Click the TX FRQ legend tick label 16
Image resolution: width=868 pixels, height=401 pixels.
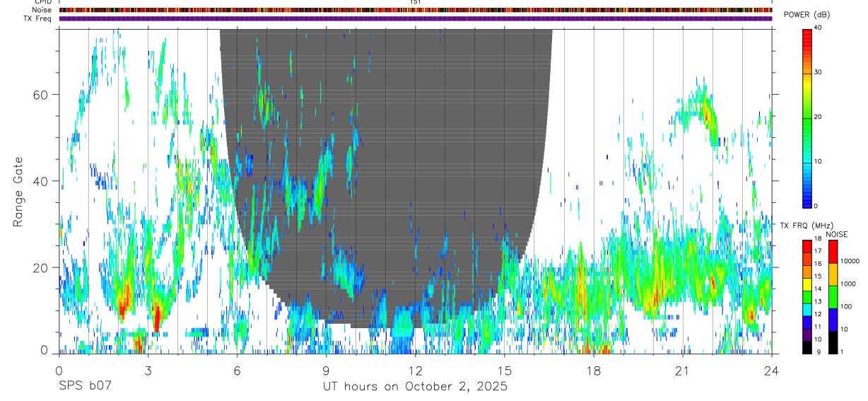coord(819,264)
